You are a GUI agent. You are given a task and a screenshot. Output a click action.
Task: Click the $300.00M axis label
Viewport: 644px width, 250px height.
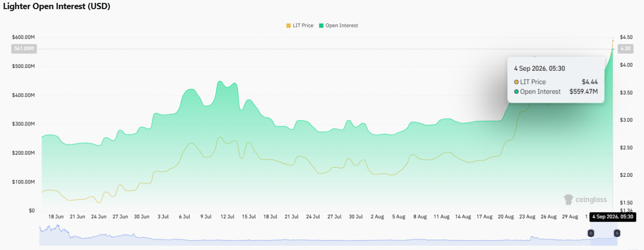[23, 124]
